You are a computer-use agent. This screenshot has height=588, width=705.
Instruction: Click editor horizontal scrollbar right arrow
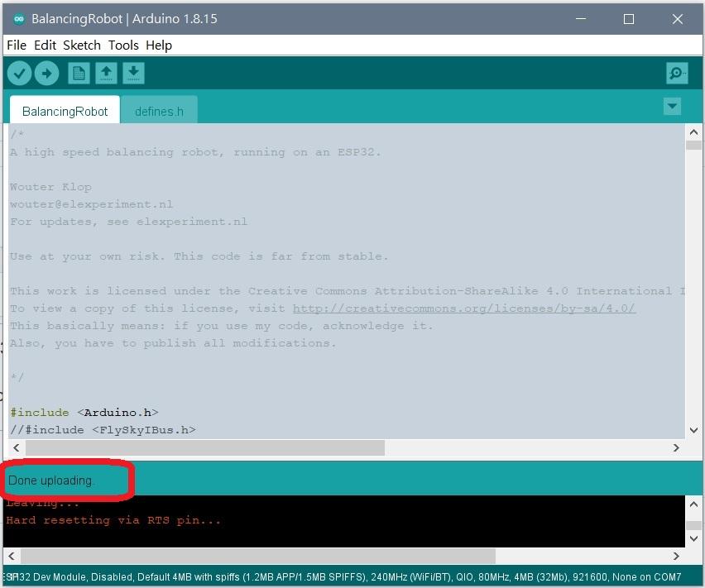click(676, 448)
